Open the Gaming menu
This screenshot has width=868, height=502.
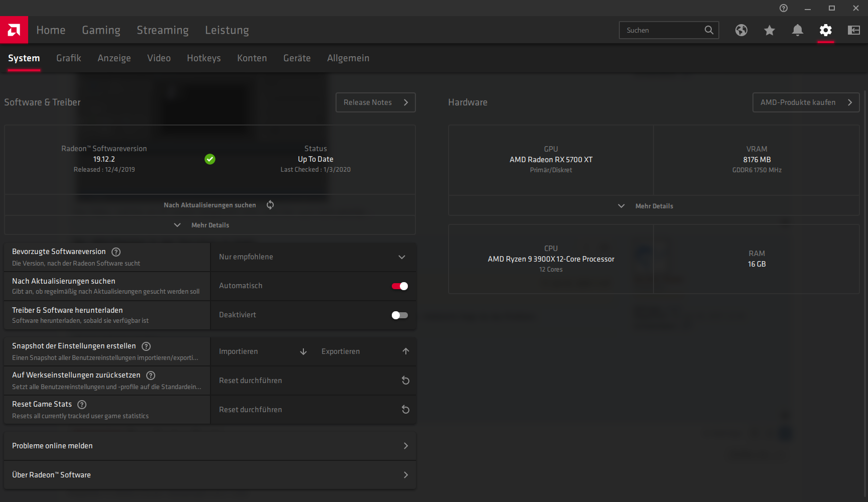[x=101, y=30]
